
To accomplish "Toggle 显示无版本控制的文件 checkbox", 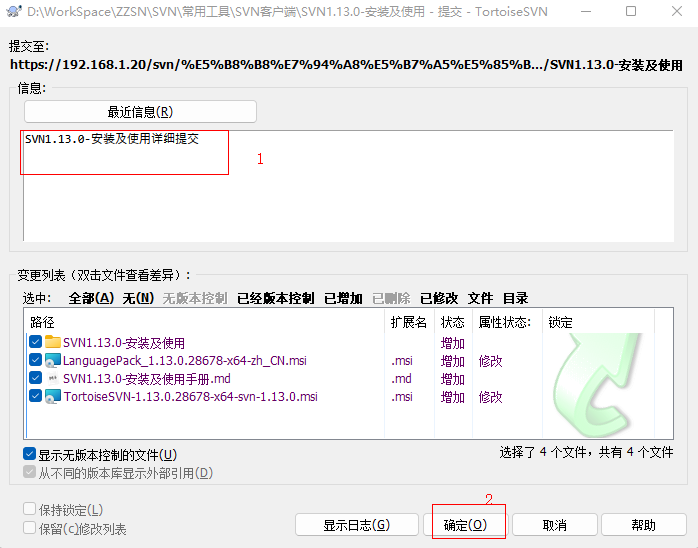I will point(30,455).
